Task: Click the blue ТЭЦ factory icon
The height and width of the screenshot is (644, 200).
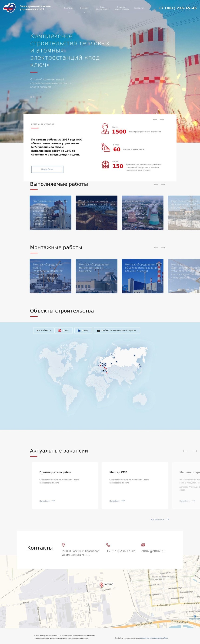Action: pos(79,330)
